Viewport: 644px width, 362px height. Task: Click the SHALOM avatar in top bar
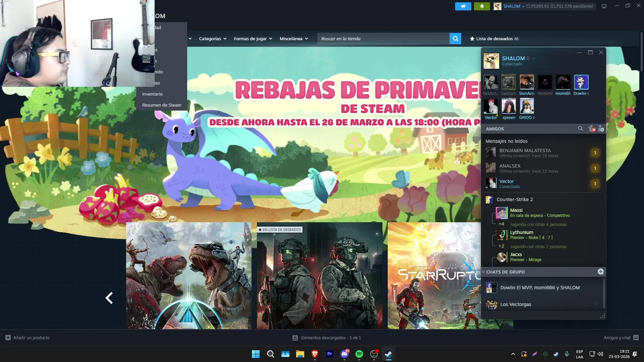tap(497, 7)
